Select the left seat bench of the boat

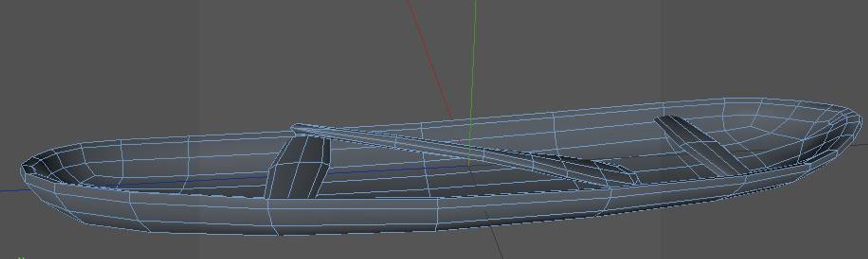click(x=298, y=168)
